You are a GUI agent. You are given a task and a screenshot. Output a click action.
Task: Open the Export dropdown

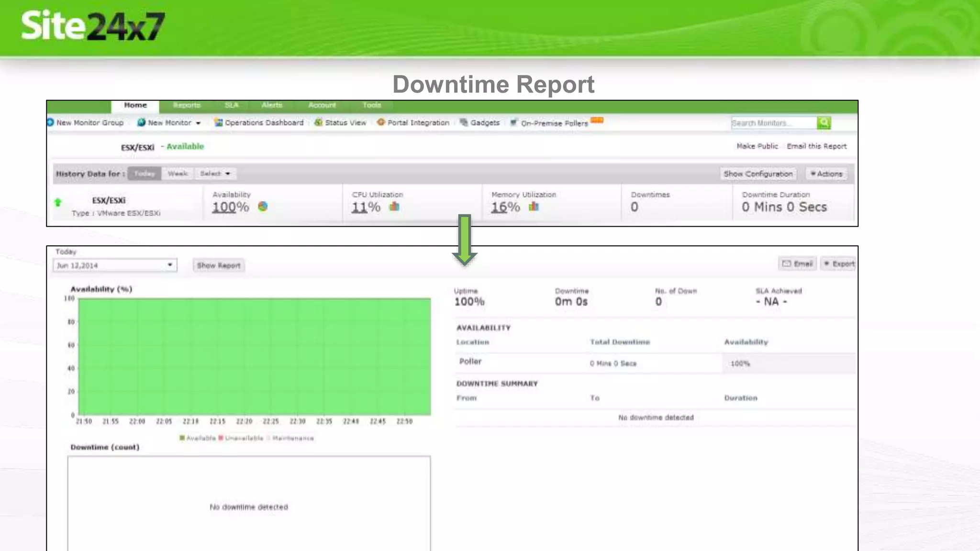pos(839,264)
